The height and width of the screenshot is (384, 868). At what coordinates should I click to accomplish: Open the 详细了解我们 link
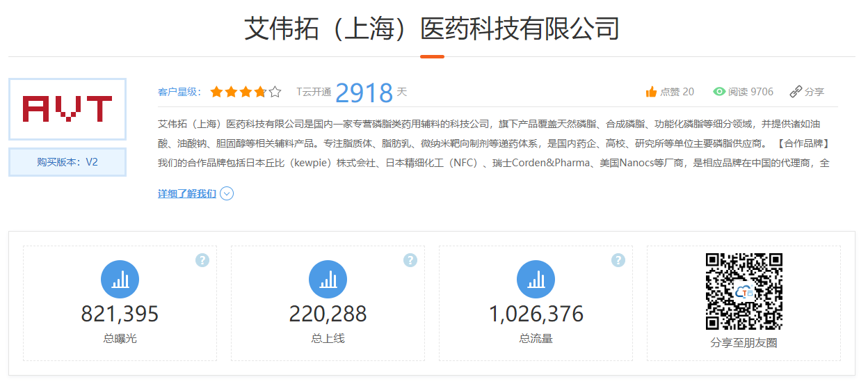tap(186, 193)
